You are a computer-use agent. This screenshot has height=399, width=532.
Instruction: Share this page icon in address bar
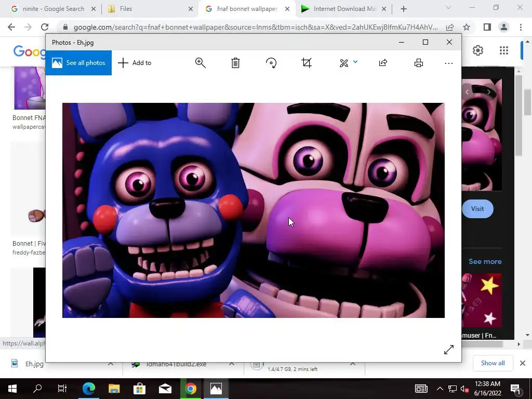click(x=450, y=27)
